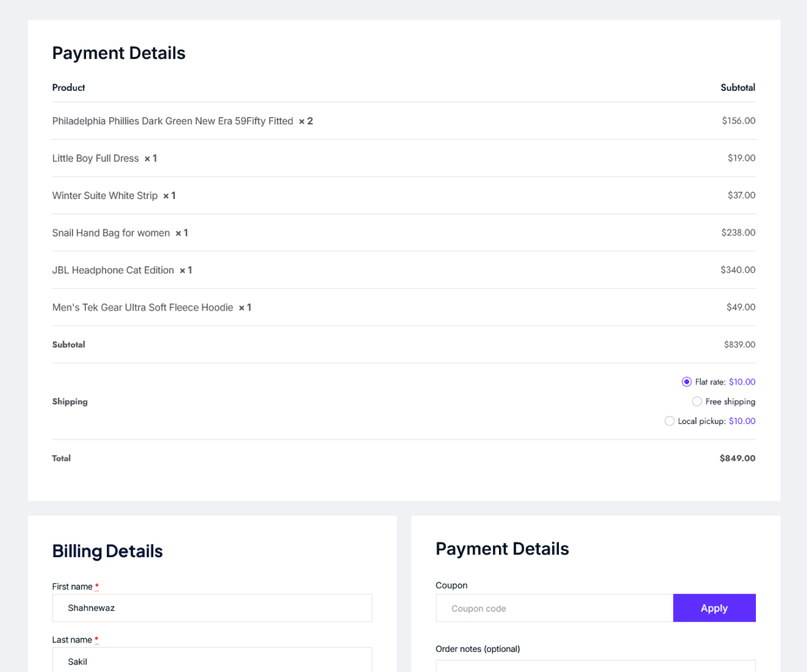Click the Coupon code input field
Image resolution: width=807 pixels, height=672 pixels.
554,608
